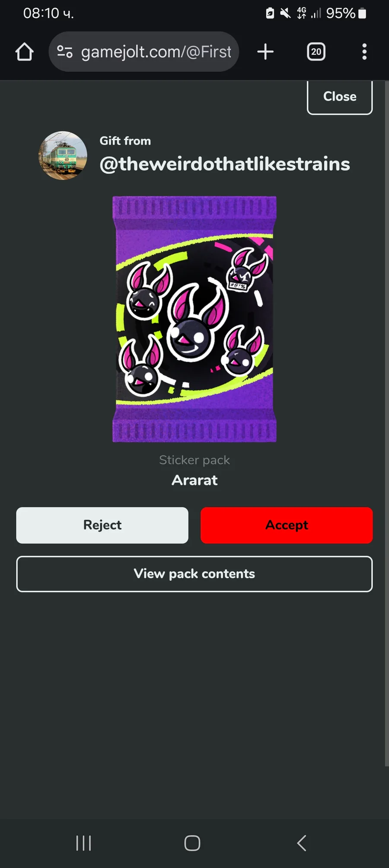The height and width of the screenshot is (868, 389).
Task: Accept the Ararat sticker pack gift
Action: click(x=287, y=525)
